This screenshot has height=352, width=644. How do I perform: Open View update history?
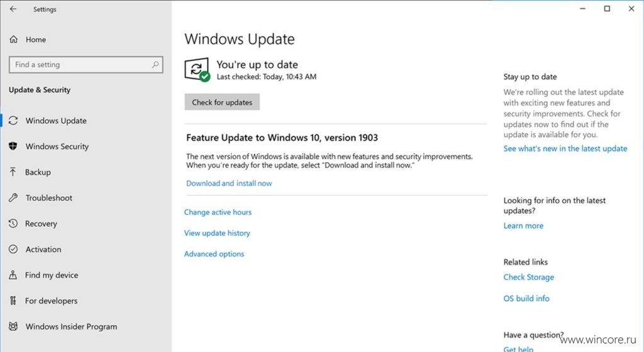[217, 233]
